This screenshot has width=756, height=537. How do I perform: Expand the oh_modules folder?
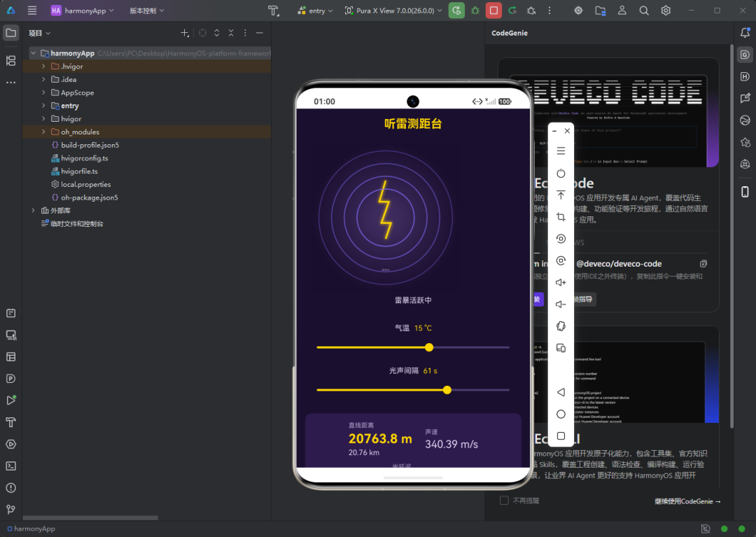pyautogui.click(x=43, y=132)
